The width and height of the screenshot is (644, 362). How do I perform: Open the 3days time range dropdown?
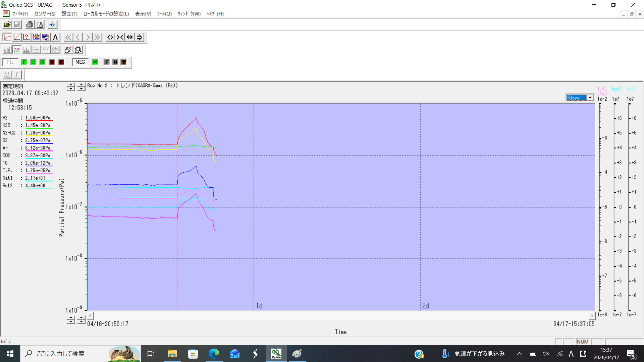(x=590, y=98)
